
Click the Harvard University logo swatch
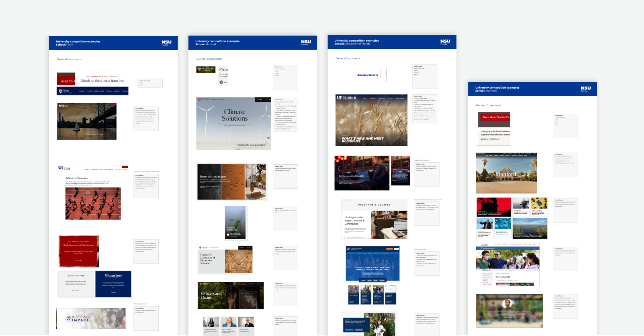coord(206,69)
